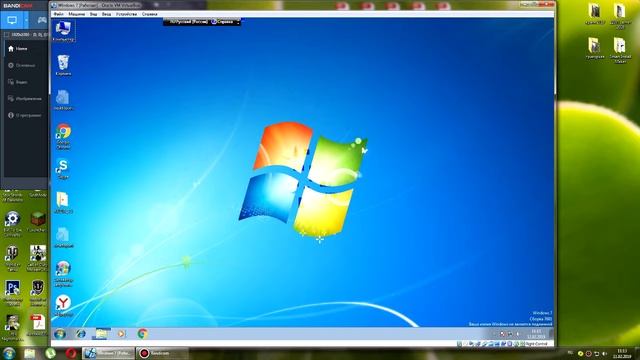Select the Skype shortcut on guest desktop
Screen dimensions: 640x360
(63, 169)
